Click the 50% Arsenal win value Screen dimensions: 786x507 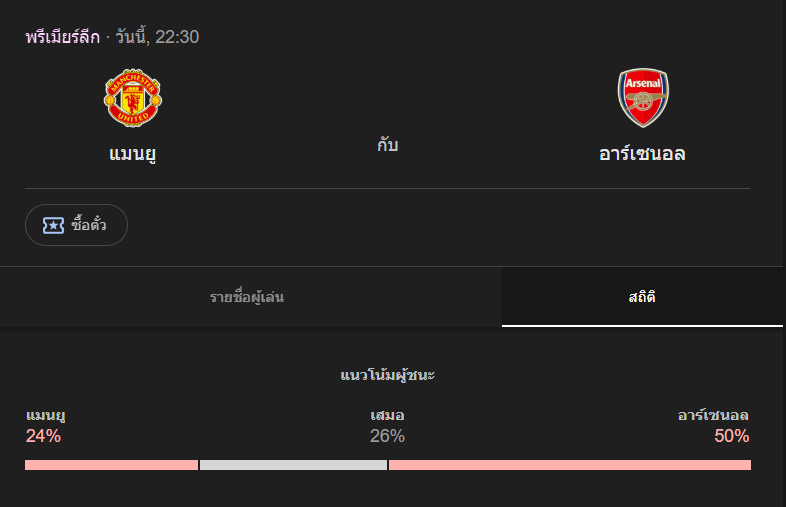(732, 436)
